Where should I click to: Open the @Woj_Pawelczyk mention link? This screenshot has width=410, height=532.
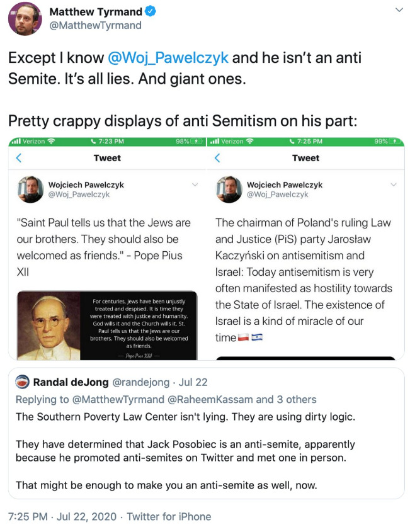pyautogui.click(x=168, y=58)
